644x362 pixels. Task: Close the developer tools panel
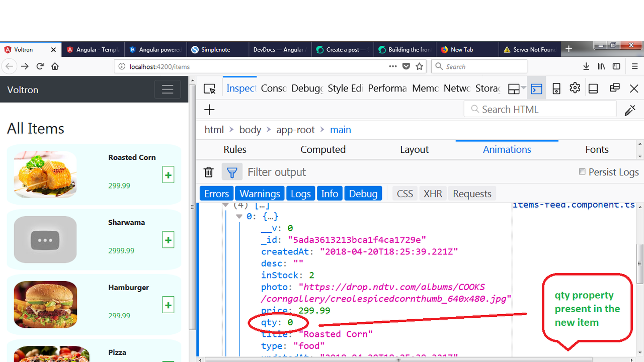click(634, 88)
